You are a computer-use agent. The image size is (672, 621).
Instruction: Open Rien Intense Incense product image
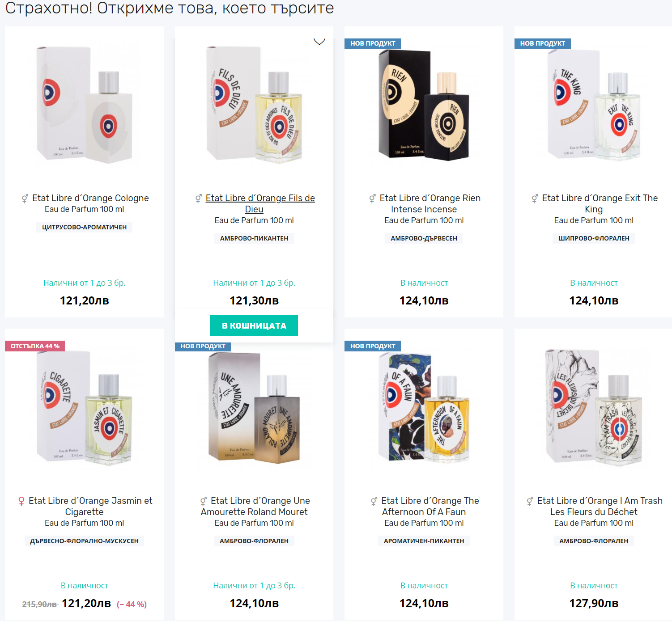(424, 105)
